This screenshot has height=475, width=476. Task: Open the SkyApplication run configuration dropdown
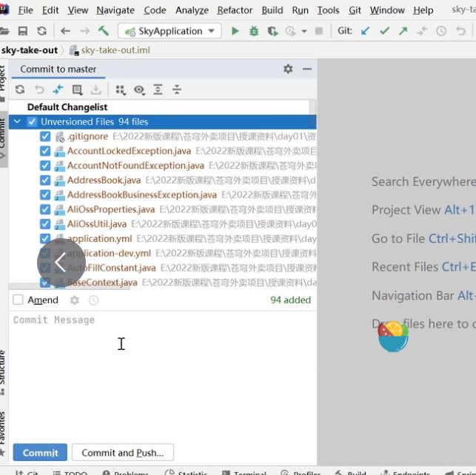coord(170,31)
